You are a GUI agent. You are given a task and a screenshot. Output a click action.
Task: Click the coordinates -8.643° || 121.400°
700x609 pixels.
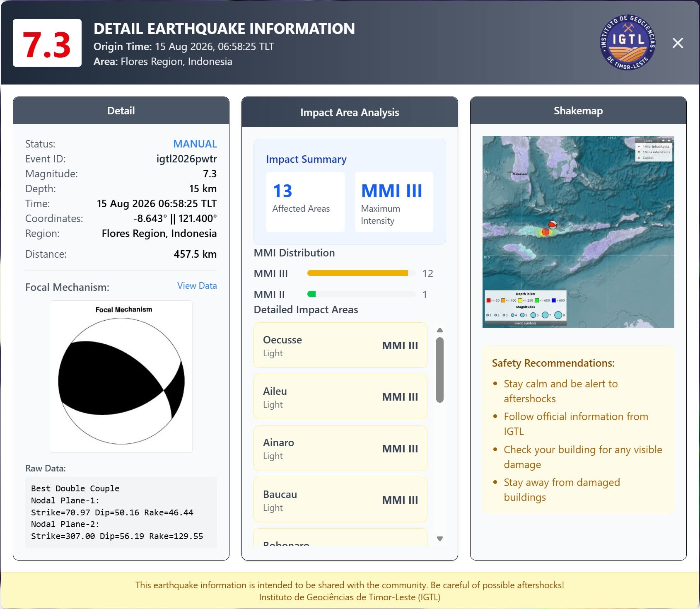(x=175, y=218)
